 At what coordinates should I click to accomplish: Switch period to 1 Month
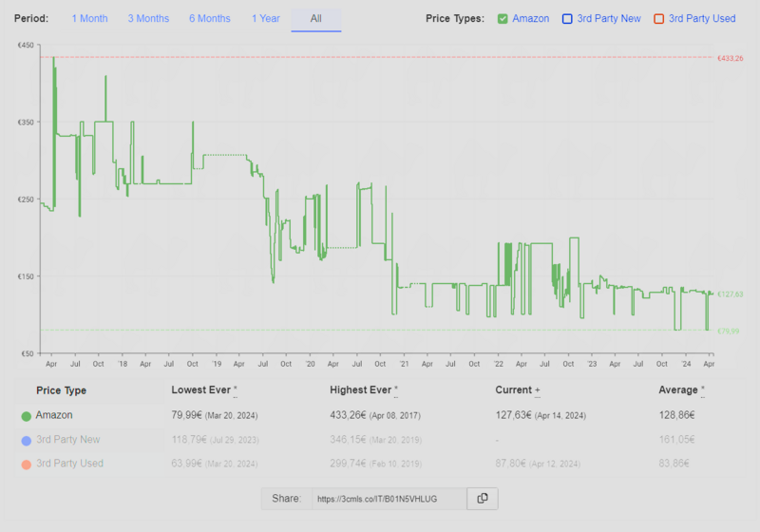89,18
